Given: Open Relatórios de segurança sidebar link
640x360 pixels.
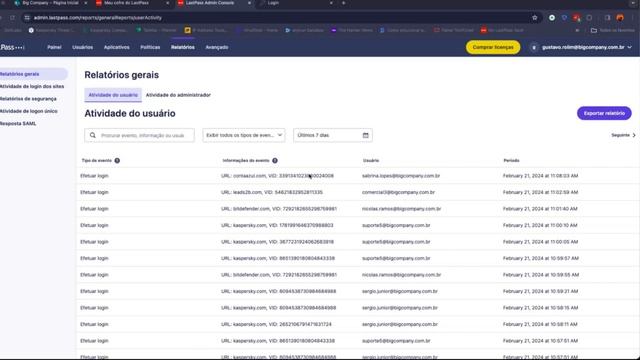Looking at the screenshot, I should tap(28, 99).
